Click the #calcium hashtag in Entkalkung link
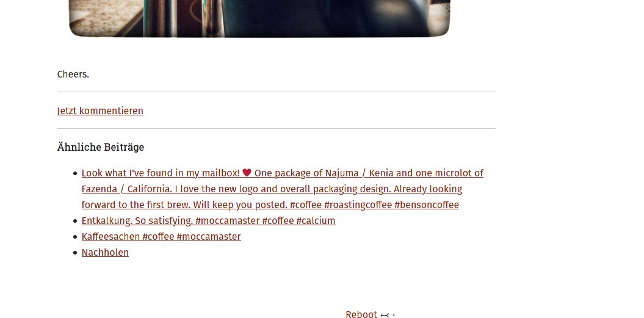Viewport: 644px width, 318px height. coord(316,220)
